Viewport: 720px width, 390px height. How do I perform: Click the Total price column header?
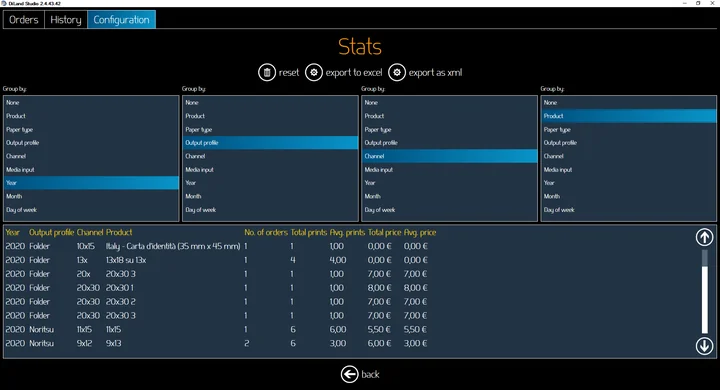coord(384,232)
